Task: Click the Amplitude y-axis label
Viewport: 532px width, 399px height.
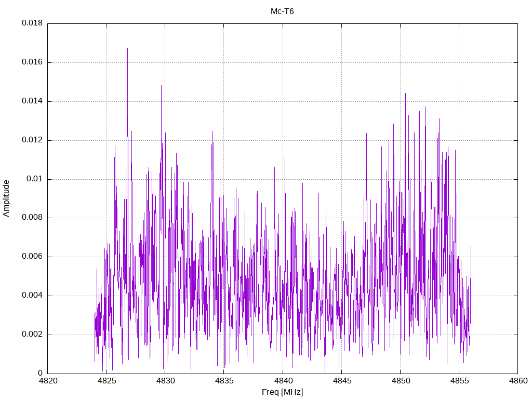Action: pyautogui.click(x=6, y=198)
